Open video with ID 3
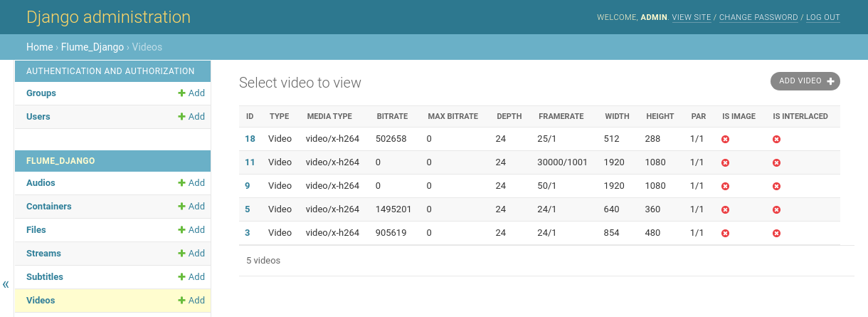The image size is (868, 317). point(248,233)
